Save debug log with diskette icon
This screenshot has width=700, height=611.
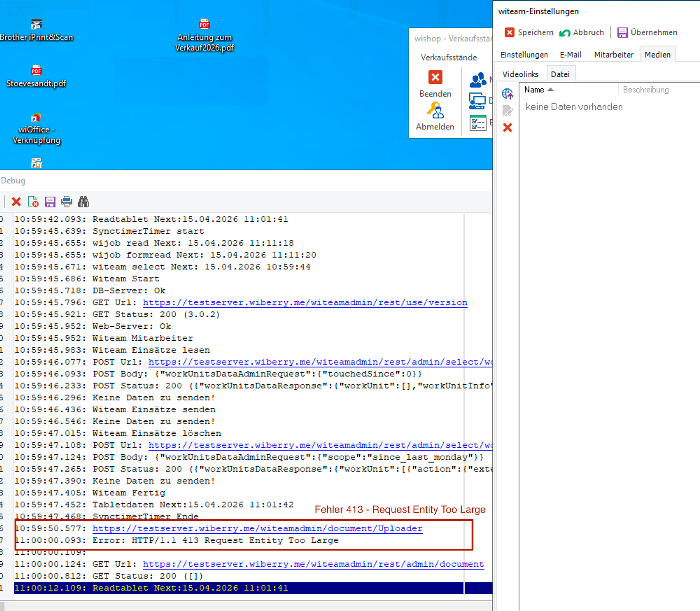(50, 202)
